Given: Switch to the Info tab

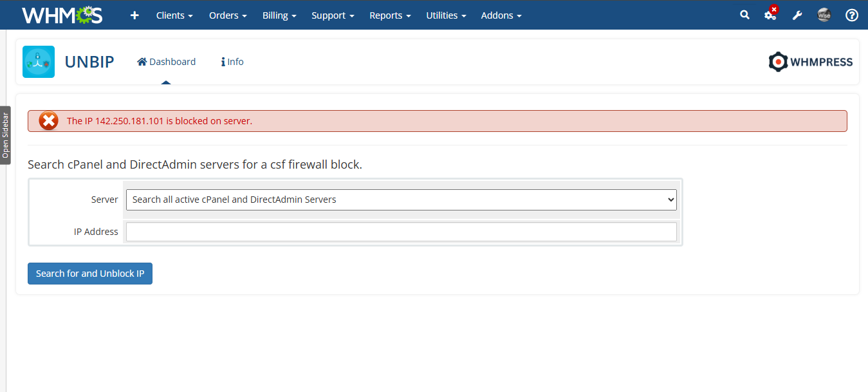Looking at the screenshot, I should click(232, 62).
